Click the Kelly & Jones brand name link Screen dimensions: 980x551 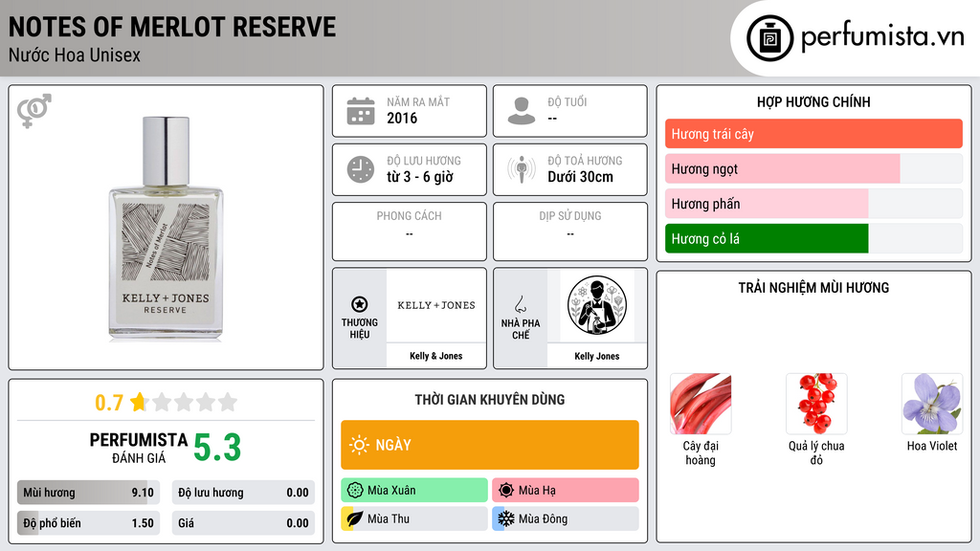coord(436,356)
